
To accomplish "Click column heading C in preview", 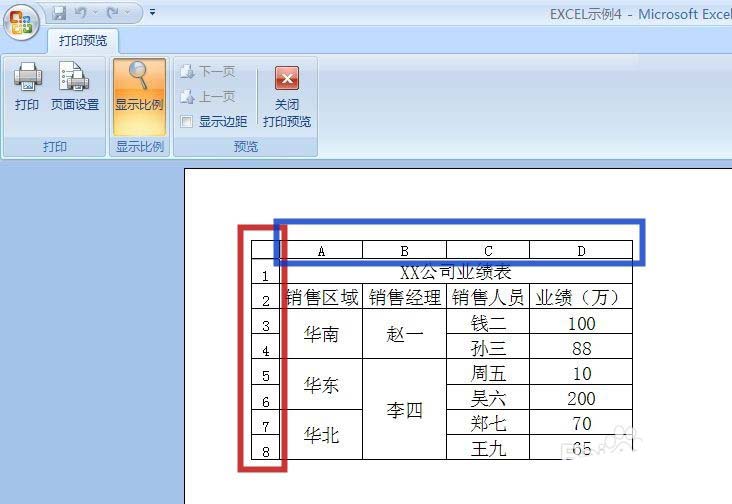I will (x=488, y=251).
